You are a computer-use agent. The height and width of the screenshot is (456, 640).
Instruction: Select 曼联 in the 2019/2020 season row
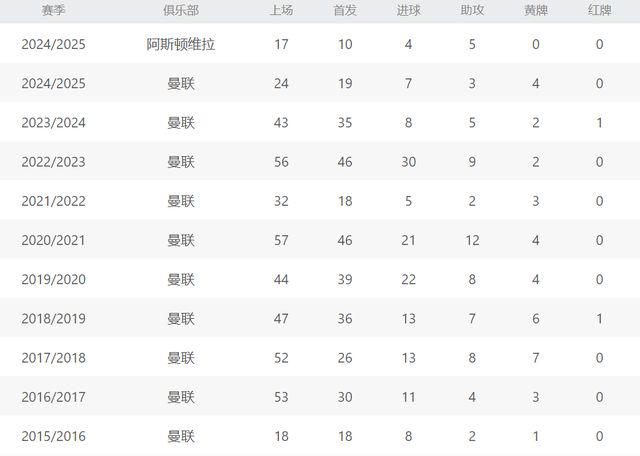pyautogui.click(x=181, y=279)
